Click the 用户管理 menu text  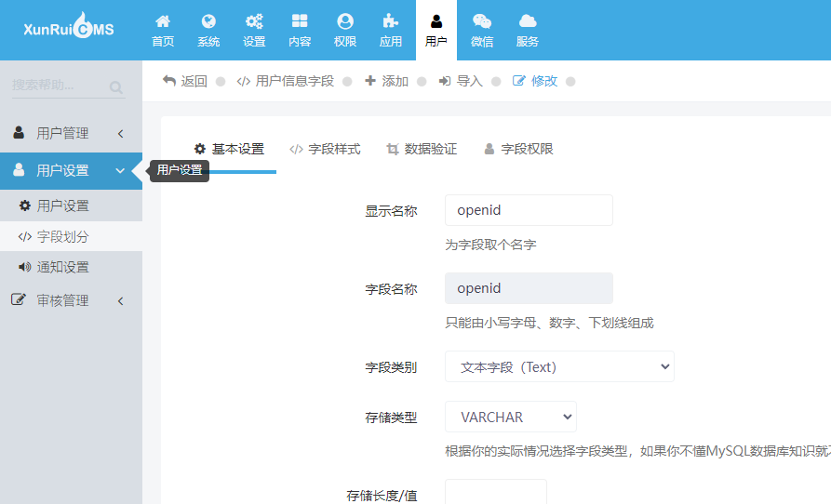62,133
